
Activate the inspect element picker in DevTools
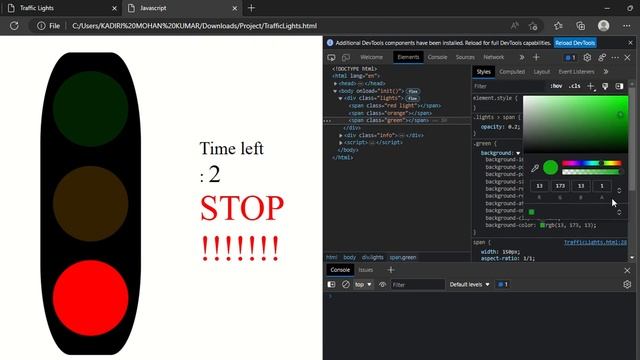(x=331, y=58)
